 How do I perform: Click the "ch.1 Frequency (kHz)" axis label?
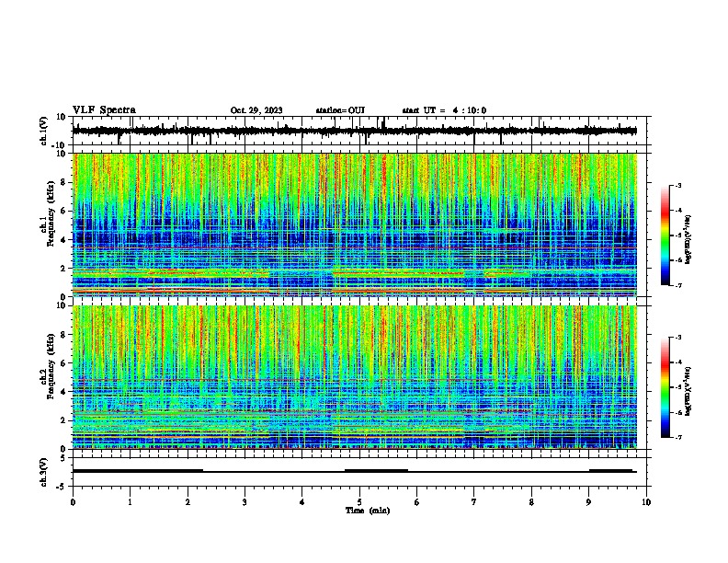click(x=49, y=213)
